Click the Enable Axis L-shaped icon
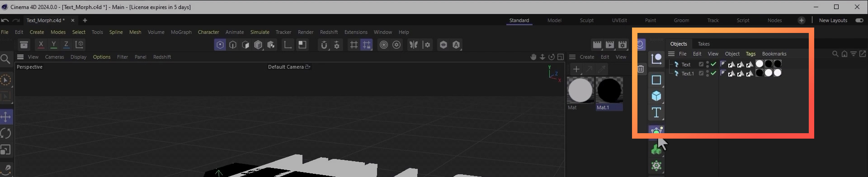This screenshot has width=868, height=177. tap(288, 45)
